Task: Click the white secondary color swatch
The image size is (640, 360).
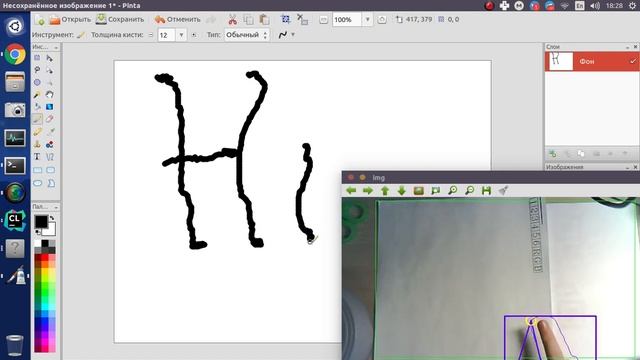Action: coord(51,231)
